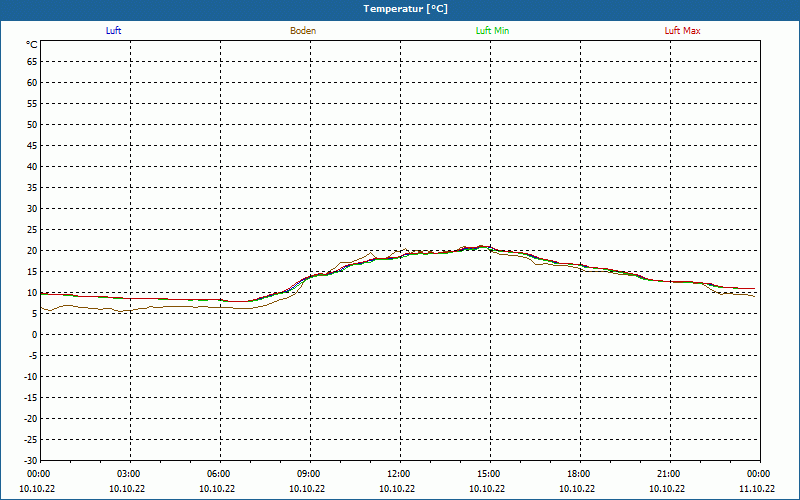
Task: Click the -30 value on the temperature axis
Action: coord(31,461)
